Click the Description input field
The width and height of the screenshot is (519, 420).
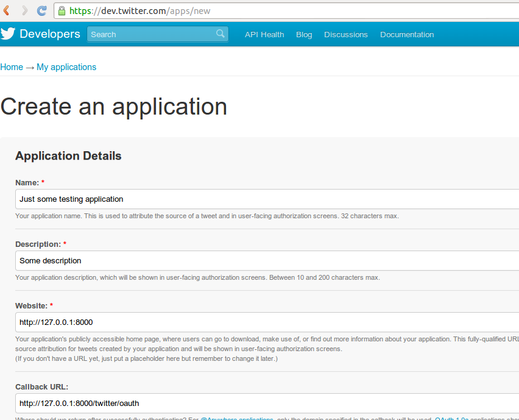[x=267, y=261]
